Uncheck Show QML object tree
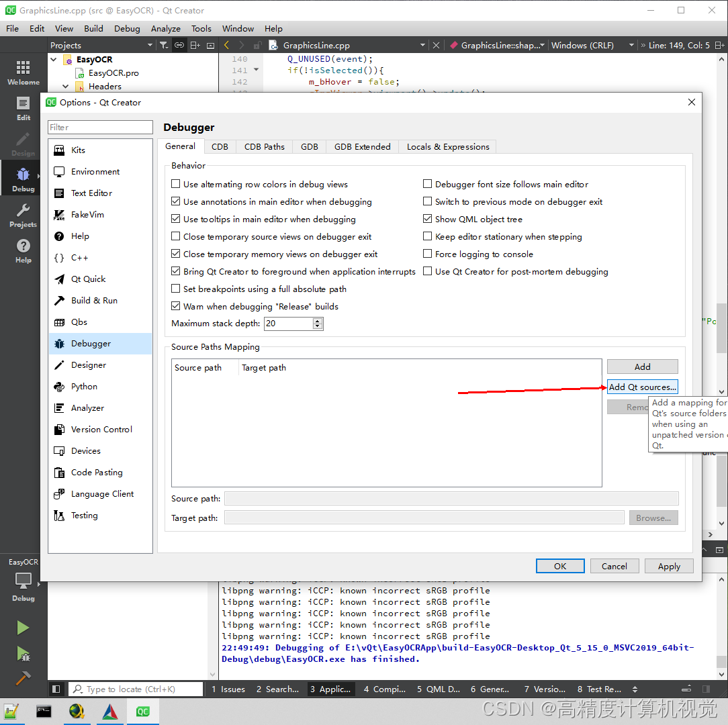 pos(427,219)
